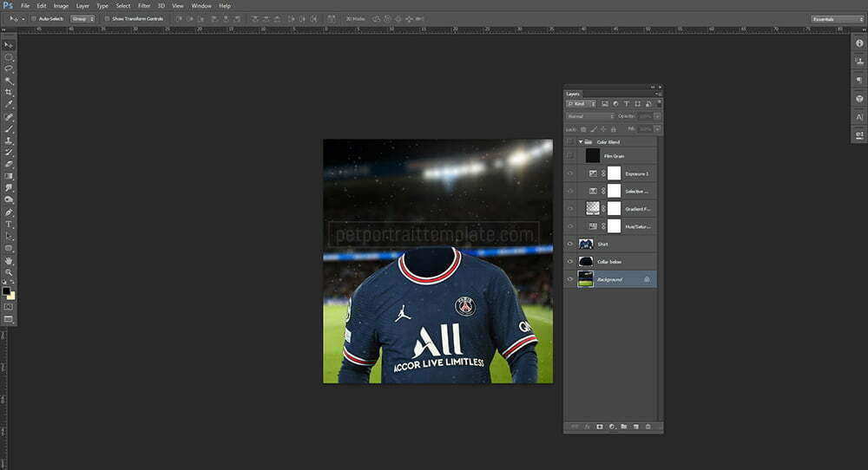Select the Path Selection tool

point(9,236)
